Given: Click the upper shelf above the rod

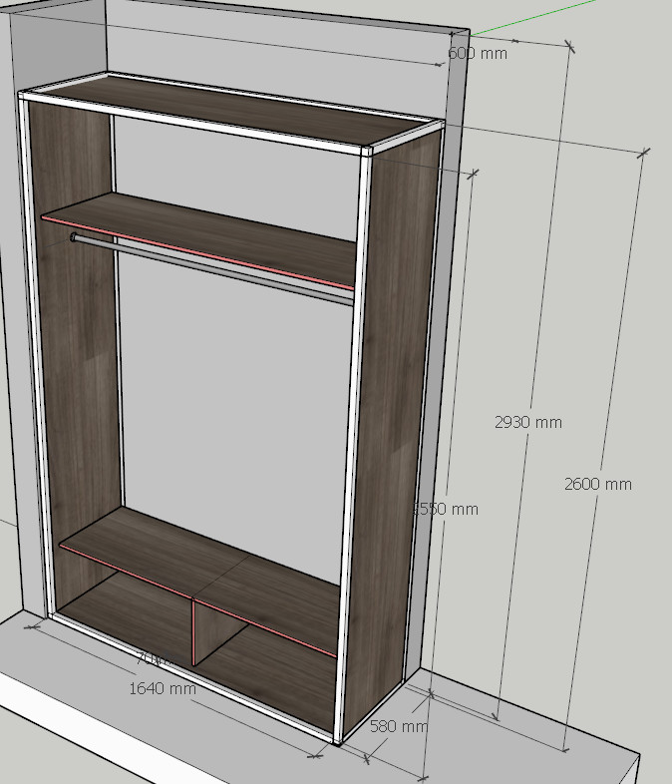Looking at the screenshot, I should pyautogui.click(x=199, y=224).
